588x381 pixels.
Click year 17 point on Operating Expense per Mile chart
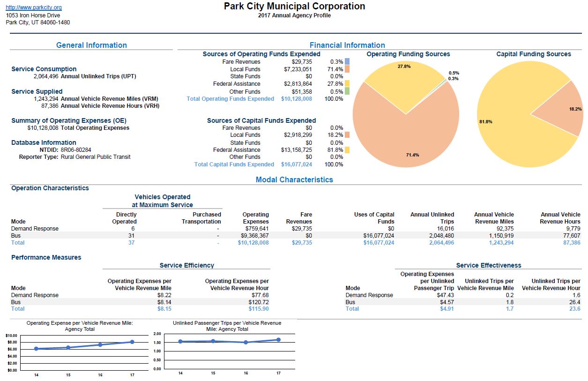pos(132,342)
